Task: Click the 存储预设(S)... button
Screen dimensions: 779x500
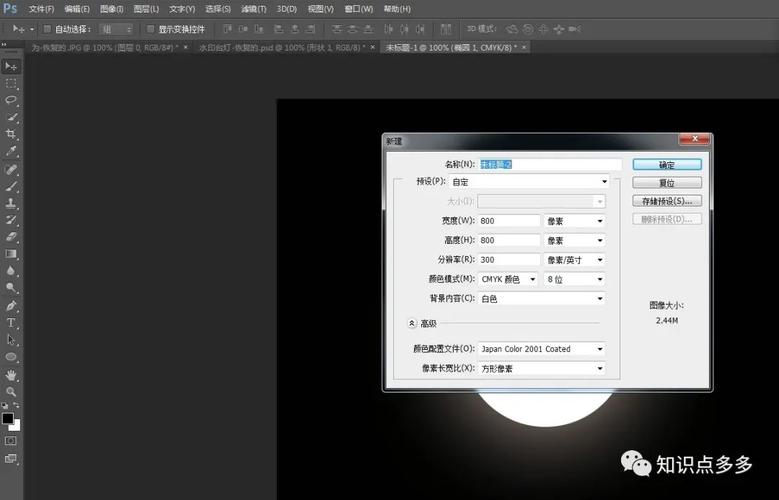Action: (x=666, y=201)
